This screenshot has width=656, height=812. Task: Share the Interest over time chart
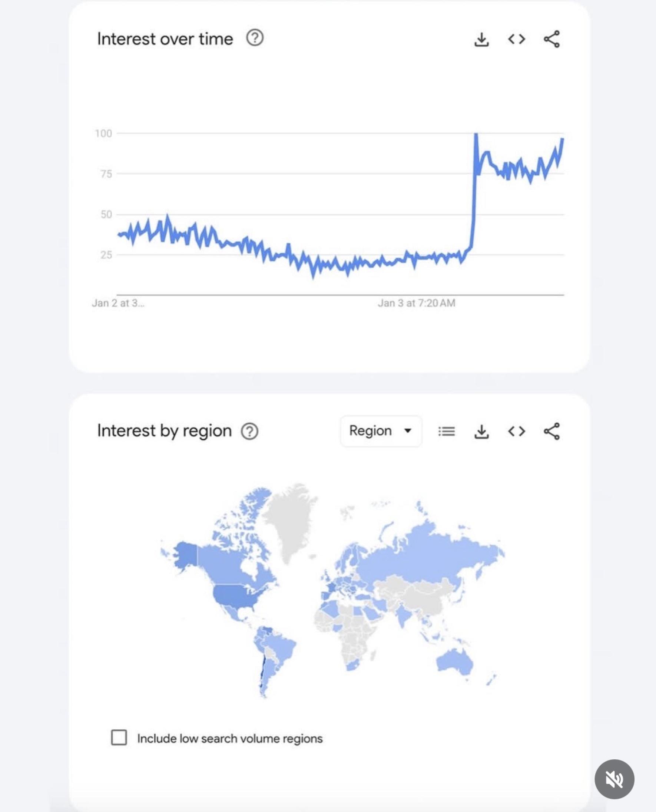tap(551, 39)
